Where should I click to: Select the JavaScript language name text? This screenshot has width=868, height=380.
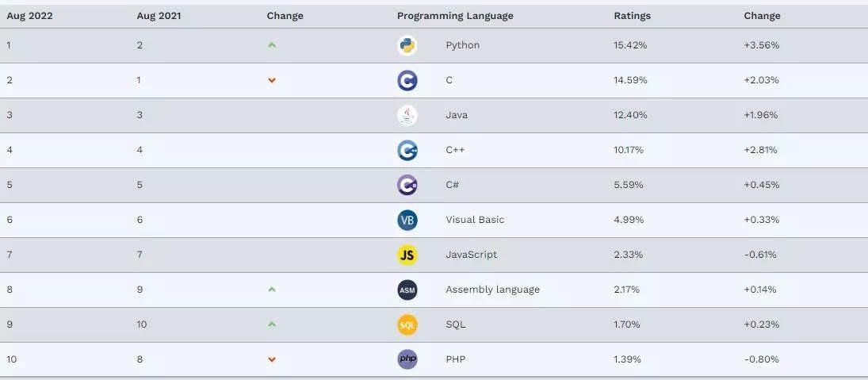click(x=471, y=254)
